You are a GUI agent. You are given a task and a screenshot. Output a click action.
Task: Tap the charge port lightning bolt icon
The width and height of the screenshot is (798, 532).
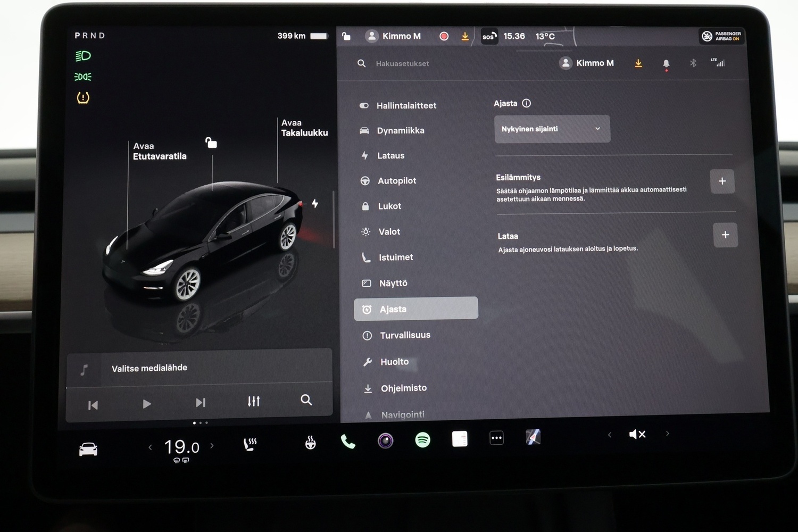tap(315, 203)
